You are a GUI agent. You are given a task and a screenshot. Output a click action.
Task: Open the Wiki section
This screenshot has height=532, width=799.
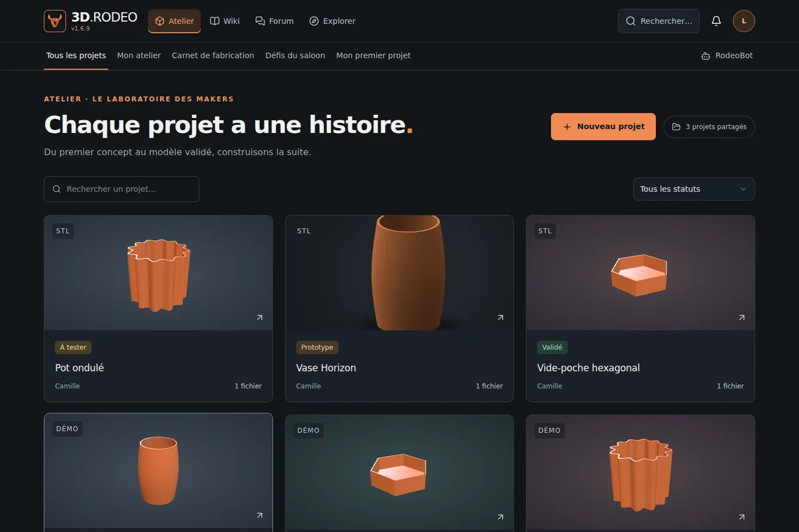[x=225, y=21]
